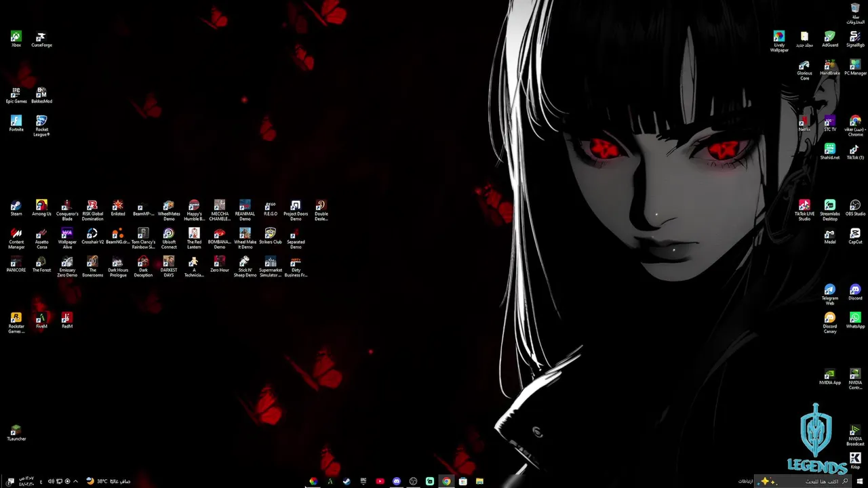Select the NVIDIA App icon
Image resolution: width=868 pixels, height=488 pixels.
tap(830, 378)
